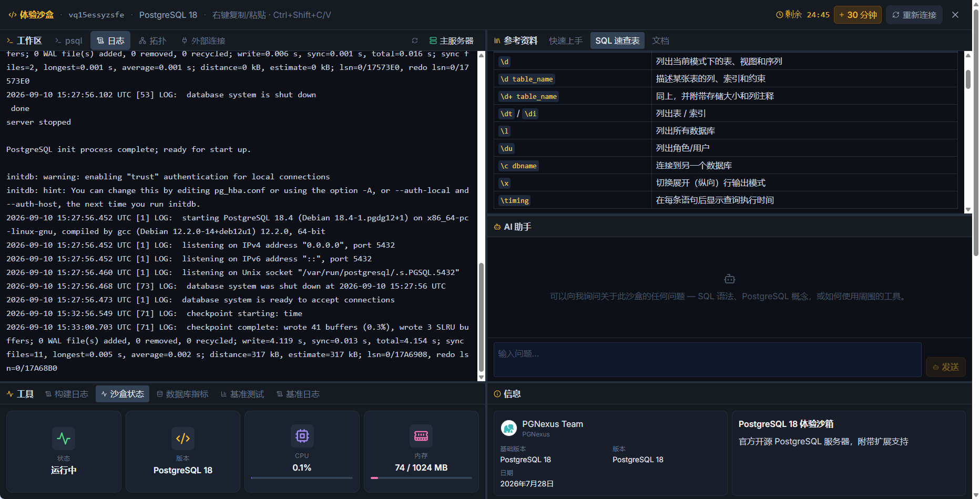Open the 外部连接 tab
The image size is (980, 499).
tap(203, 40)
